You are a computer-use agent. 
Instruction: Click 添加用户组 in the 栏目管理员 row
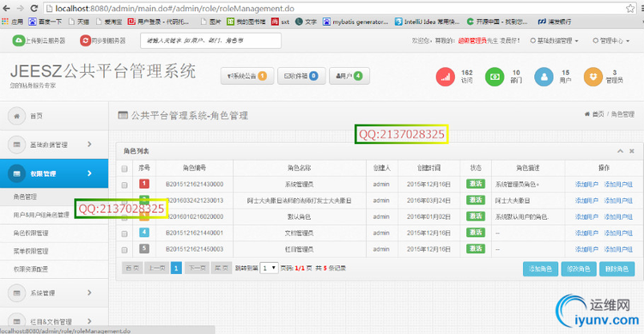[x=618, y=249]
